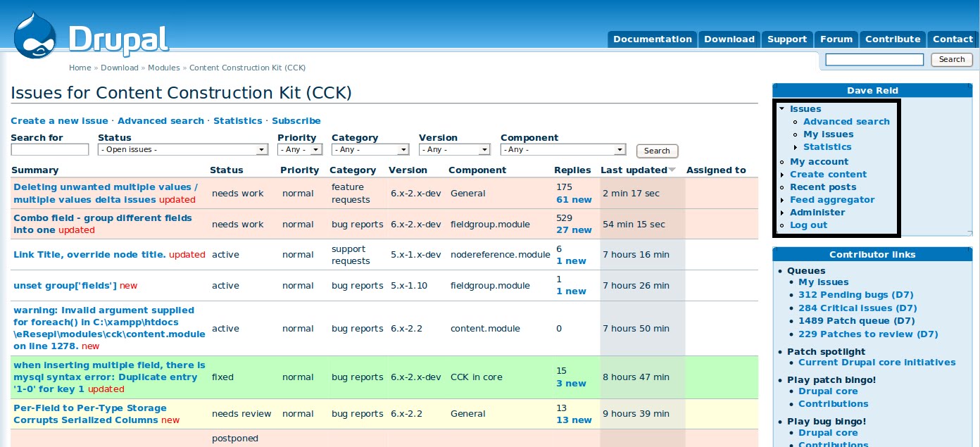Open '284 Critical issues (D7)' link
This screenshot has width=980, height=447.
pos(857,308)
